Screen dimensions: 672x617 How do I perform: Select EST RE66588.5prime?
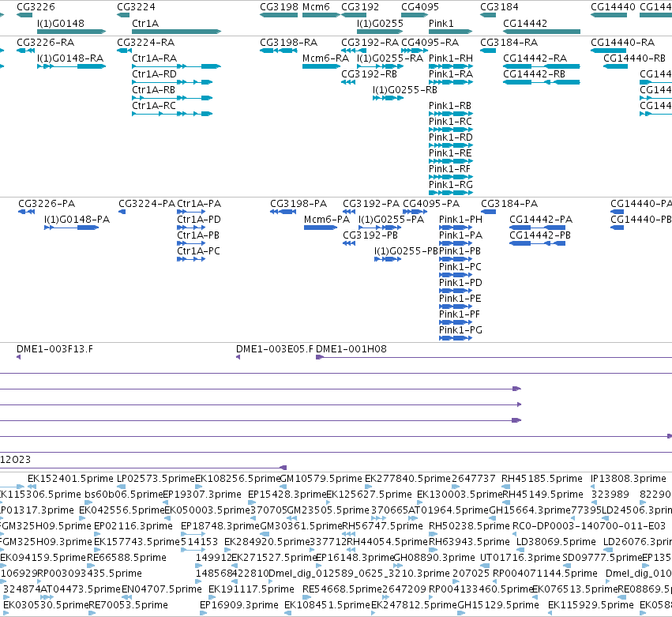click(91, 566)
